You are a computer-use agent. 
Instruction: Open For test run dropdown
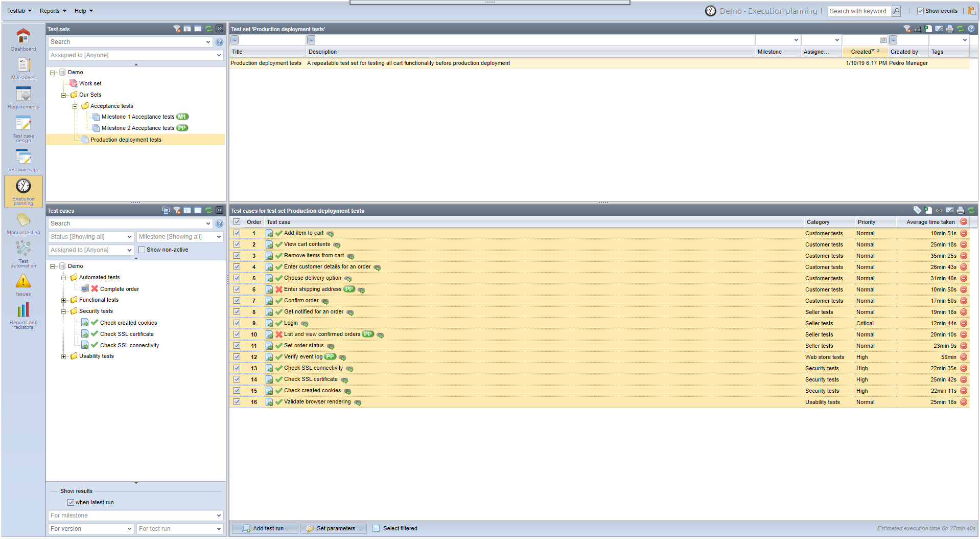(180, 529)
